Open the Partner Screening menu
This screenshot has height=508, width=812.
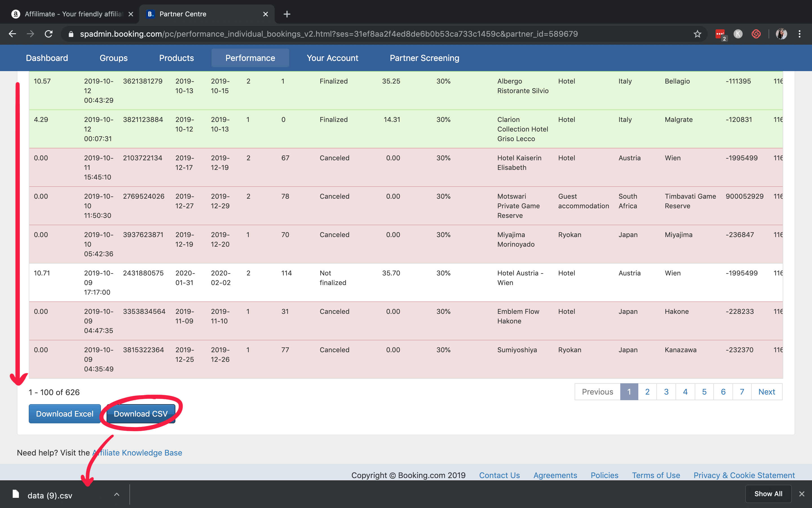pyautogui.click(x=424, y=58)
